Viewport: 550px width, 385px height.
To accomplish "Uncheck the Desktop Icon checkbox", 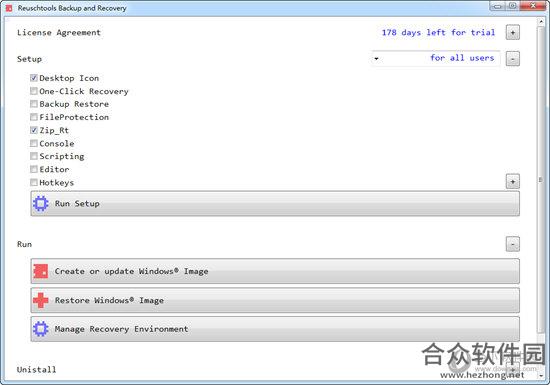I will [x=34, y=78].
